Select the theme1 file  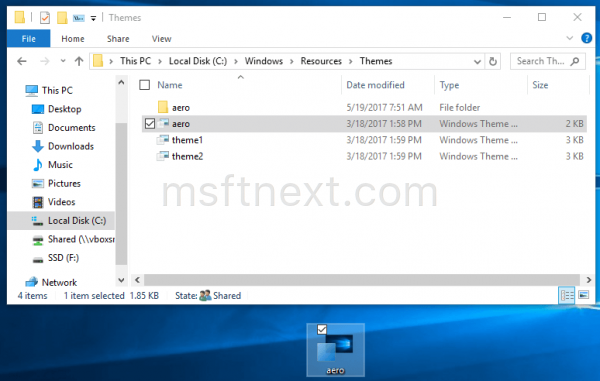click(x=364, y=140)
